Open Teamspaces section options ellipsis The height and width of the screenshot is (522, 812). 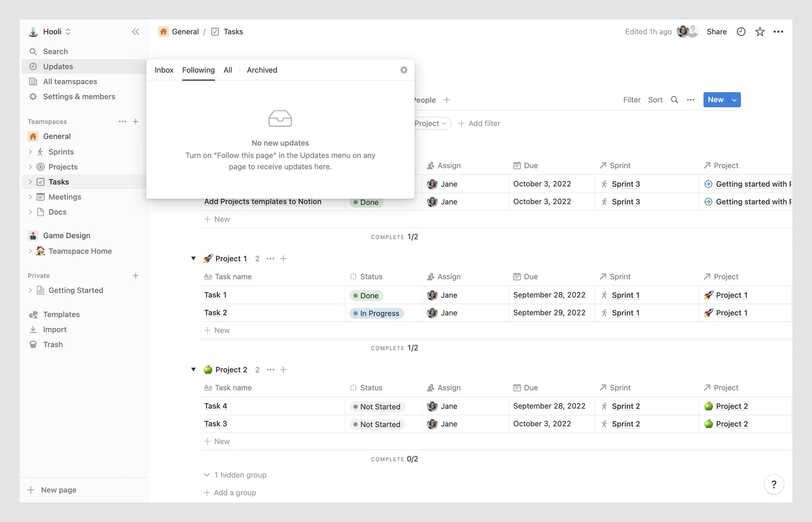click(x=123, y=121)
